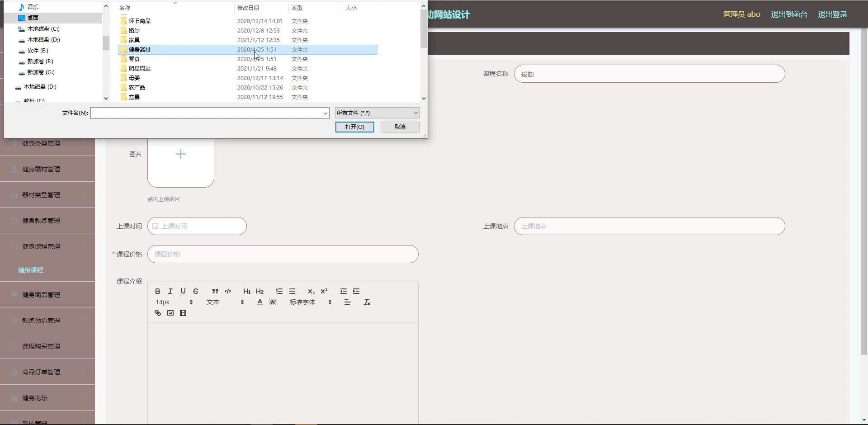868x425 pixels.
Task: Apply superscript formatting in the editor
Action: point(324,291)
